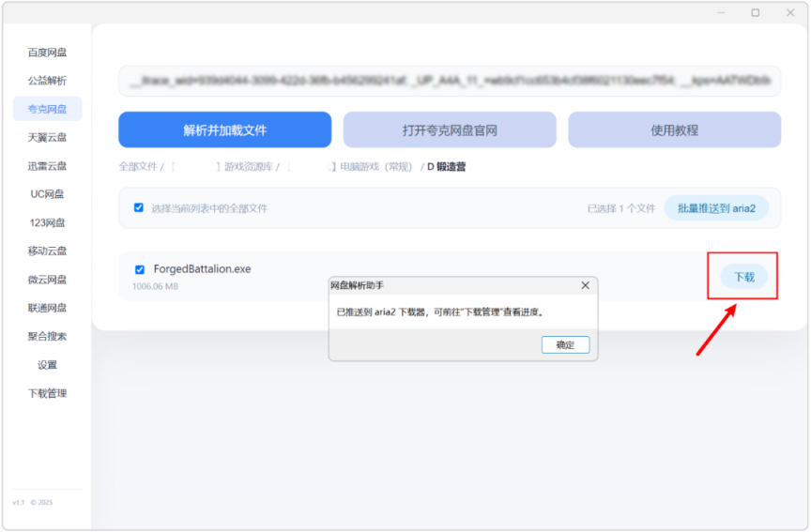Open 聚合搜索 from sidebar
Screen dimensions: 811x532
tap(47, 336)
